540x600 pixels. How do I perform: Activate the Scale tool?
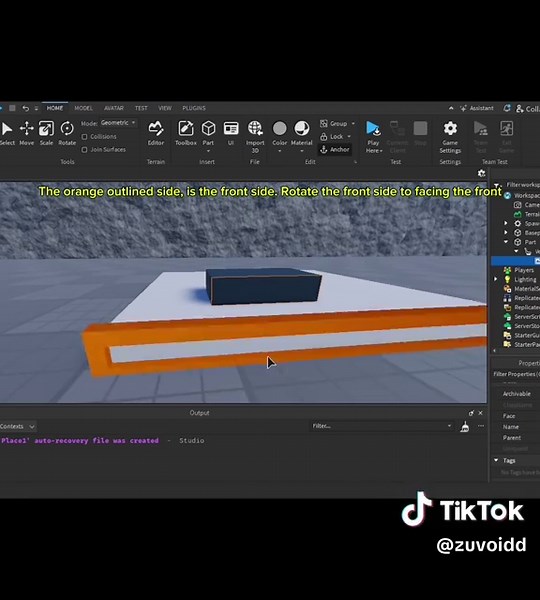pos(46,132)
